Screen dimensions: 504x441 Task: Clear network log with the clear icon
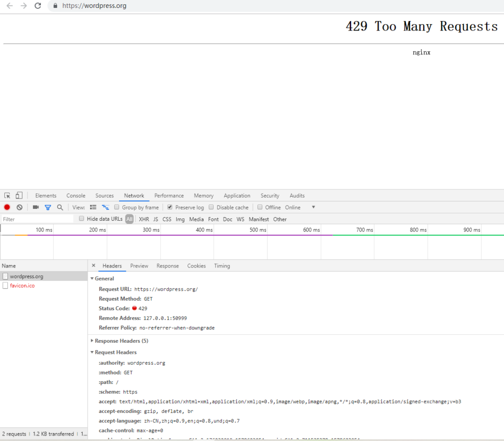19,207
